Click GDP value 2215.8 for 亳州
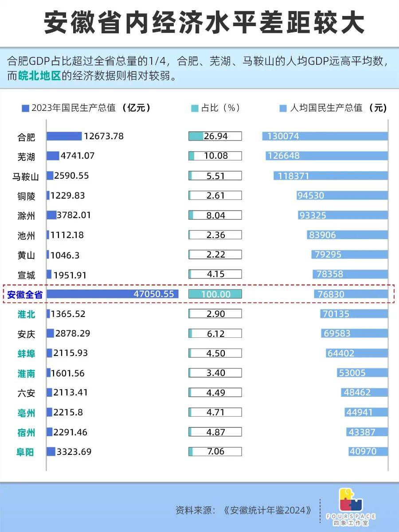The width and height of the screenshot is (399, 532). (68, 412)
